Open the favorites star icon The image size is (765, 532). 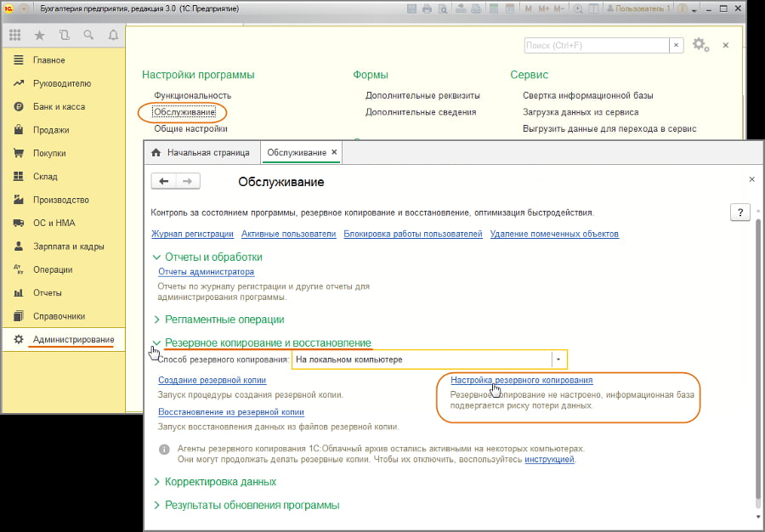click(39, 36)
